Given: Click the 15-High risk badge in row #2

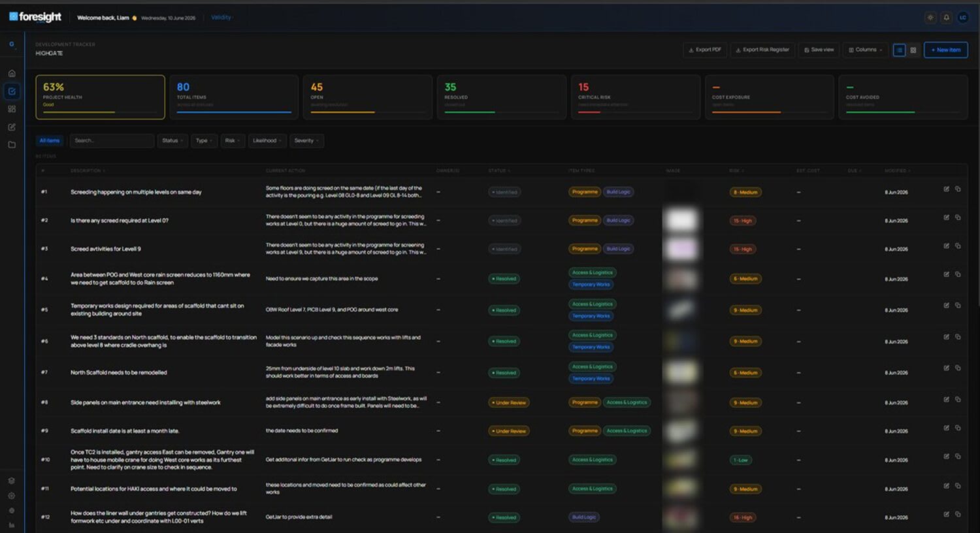Looking at the screenshot, I should coord(742,221).
